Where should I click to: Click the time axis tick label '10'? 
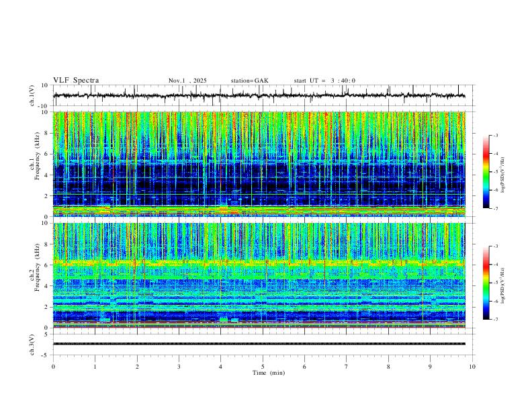pyautogui.click(x=472, y=367)
